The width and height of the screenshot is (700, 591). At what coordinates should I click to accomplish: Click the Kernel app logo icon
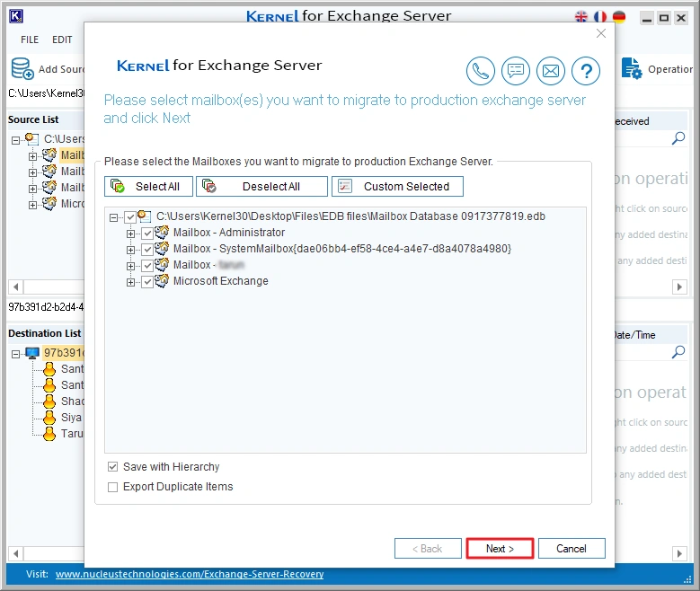tap(16, 16)
